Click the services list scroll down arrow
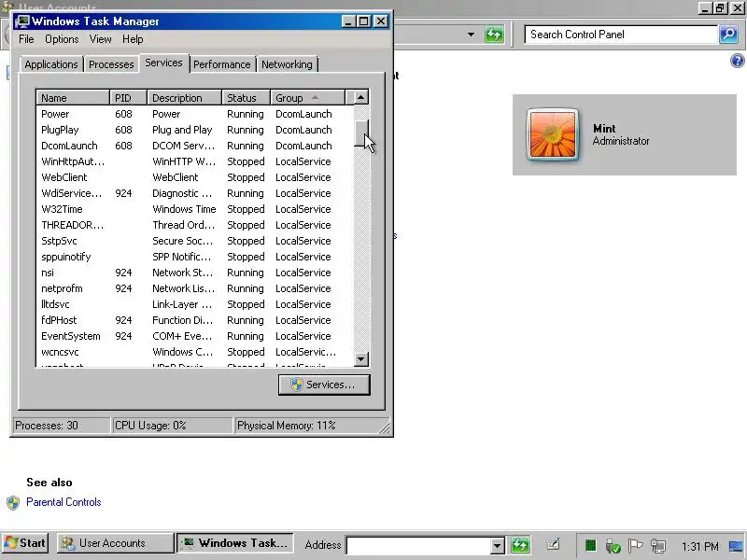This screenshot has width=747, height=560. pos(361,359)
